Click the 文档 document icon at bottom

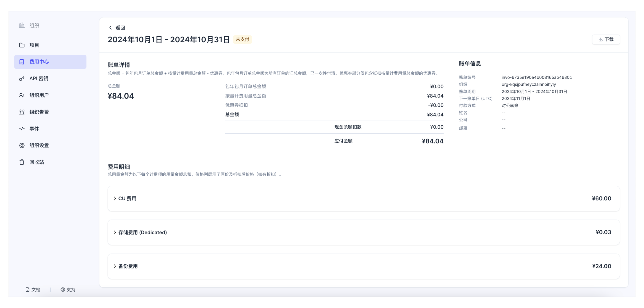click(27, 289)
